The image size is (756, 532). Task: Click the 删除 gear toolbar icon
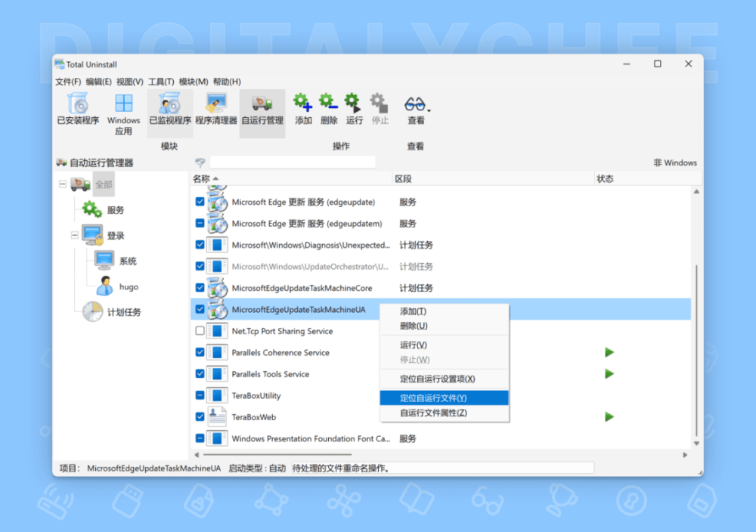click(328, 102)
